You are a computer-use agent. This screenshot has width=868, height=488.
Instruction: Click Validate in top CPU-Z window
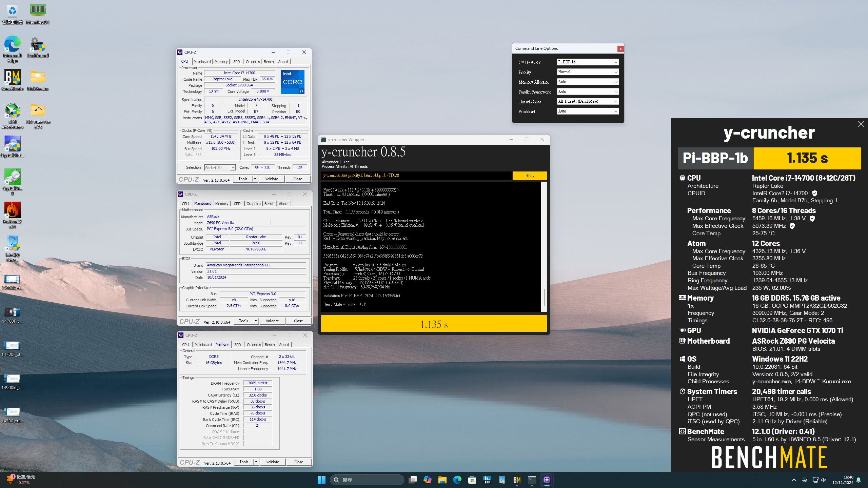pyautogui.click(x=272, y=179)
